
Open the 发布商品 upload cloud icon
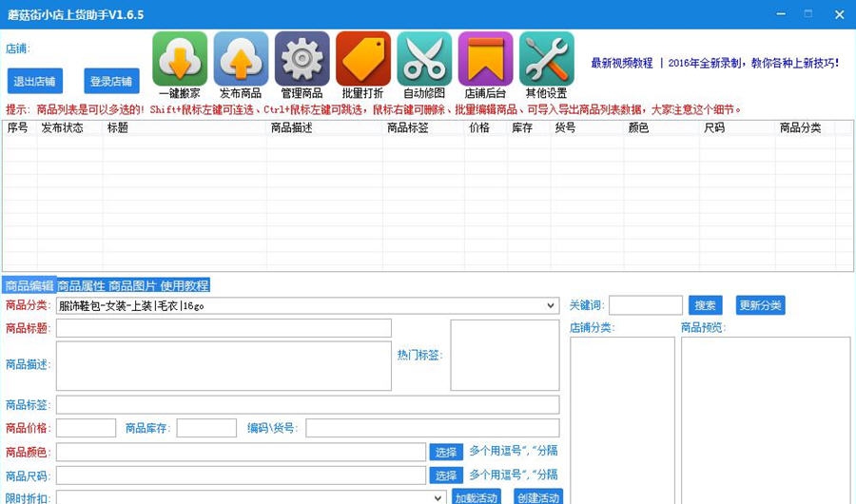click(241, 59)
